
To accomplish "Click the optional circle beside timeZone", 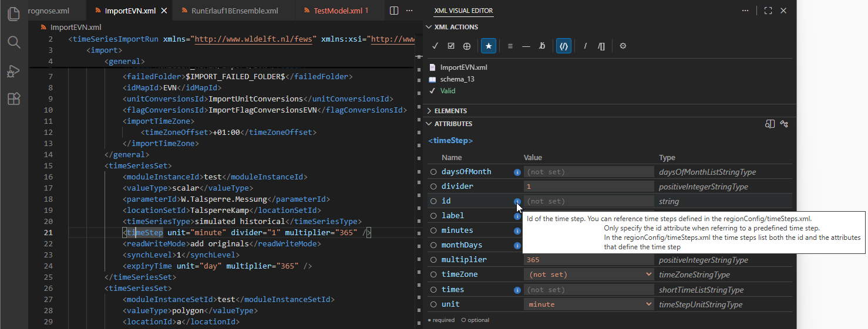I will pos(433,274).
